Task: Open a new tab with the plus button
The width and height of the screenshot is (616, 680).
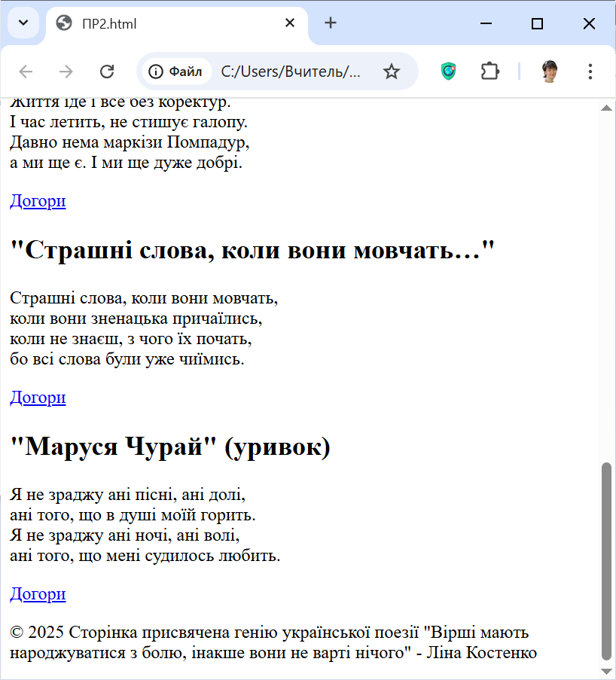Action: pyautogui.click(x=331, y=23)
